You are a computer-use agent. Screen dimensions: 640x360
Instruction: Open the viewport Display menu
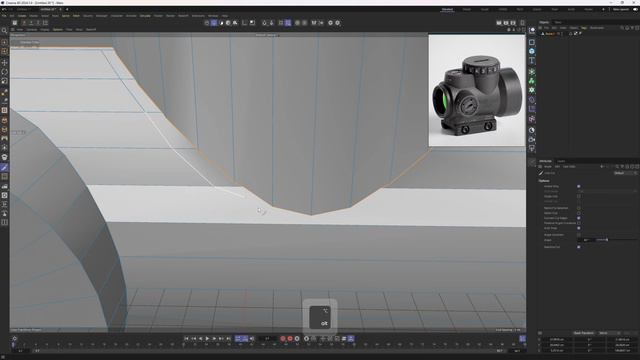[44, 29]
